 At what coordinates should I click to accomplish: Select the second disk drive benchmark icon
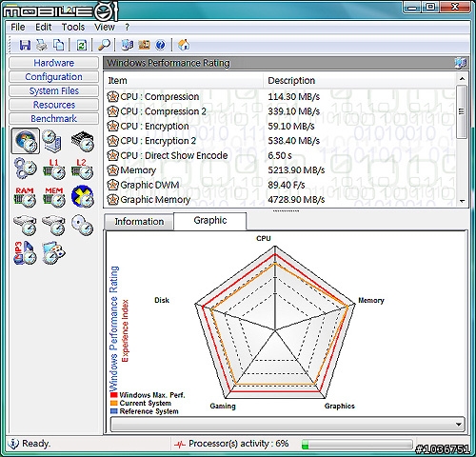[53, 225]
